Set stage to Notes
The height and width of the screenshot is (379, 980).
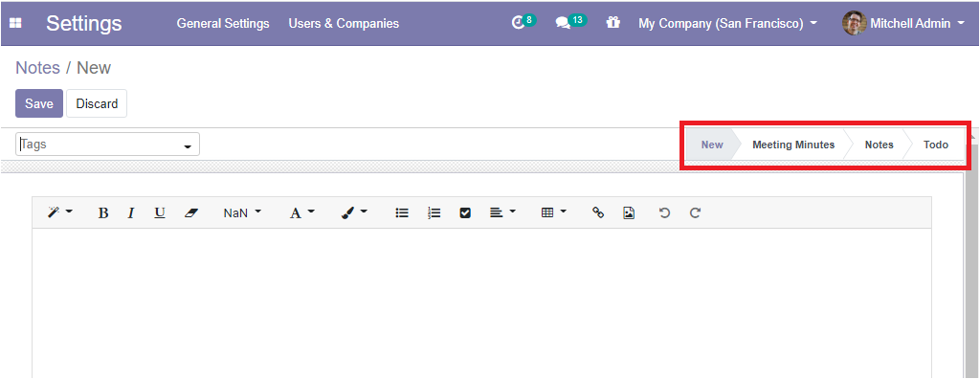click(879, 145)
